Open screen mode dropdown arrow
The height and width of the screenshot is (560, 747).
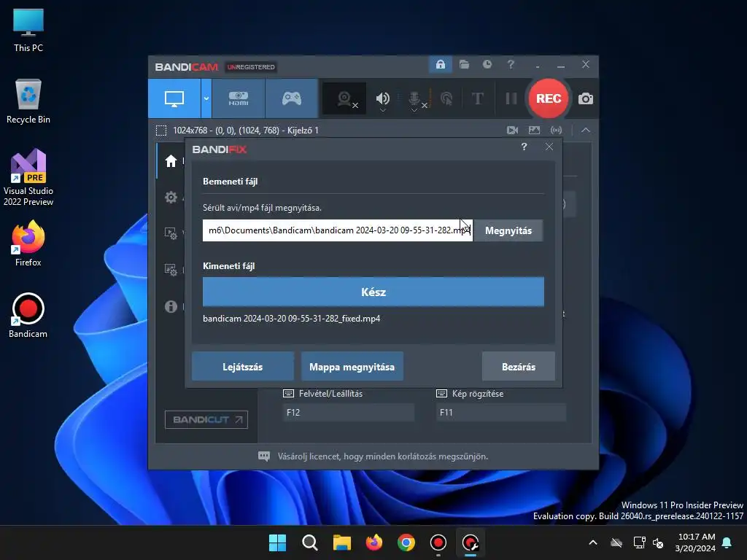click(x=206, y=98)
